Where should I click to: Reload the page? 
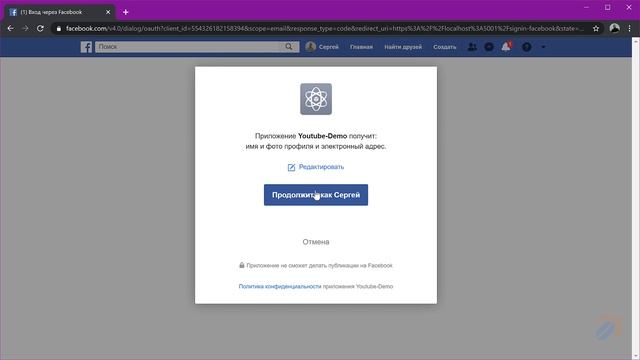pyautogui.click(x=40, y=29)
